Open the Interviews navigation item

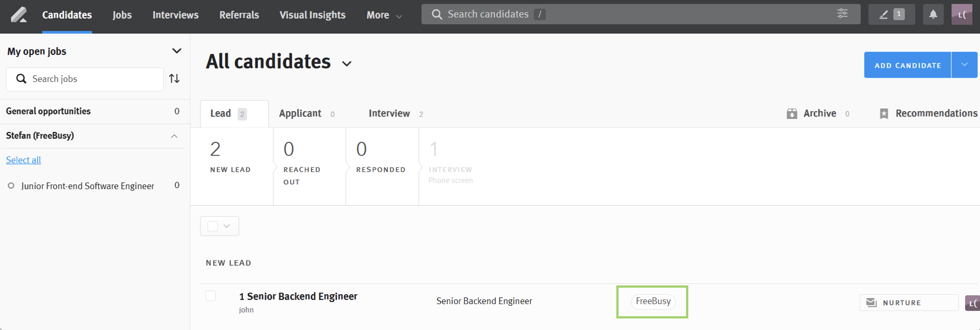[x=175, y=15]
